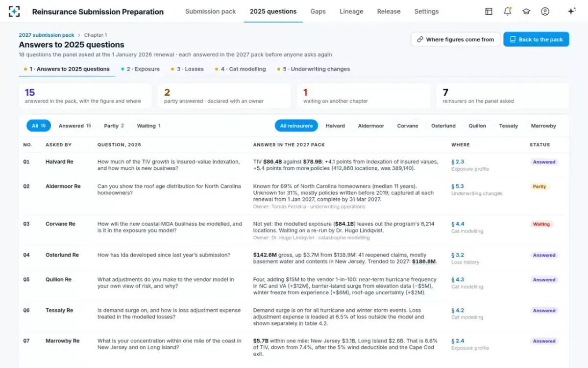The height and width of the screenshot is (368, 588).
Task: Click the Where column header
Action: [461, 145]
